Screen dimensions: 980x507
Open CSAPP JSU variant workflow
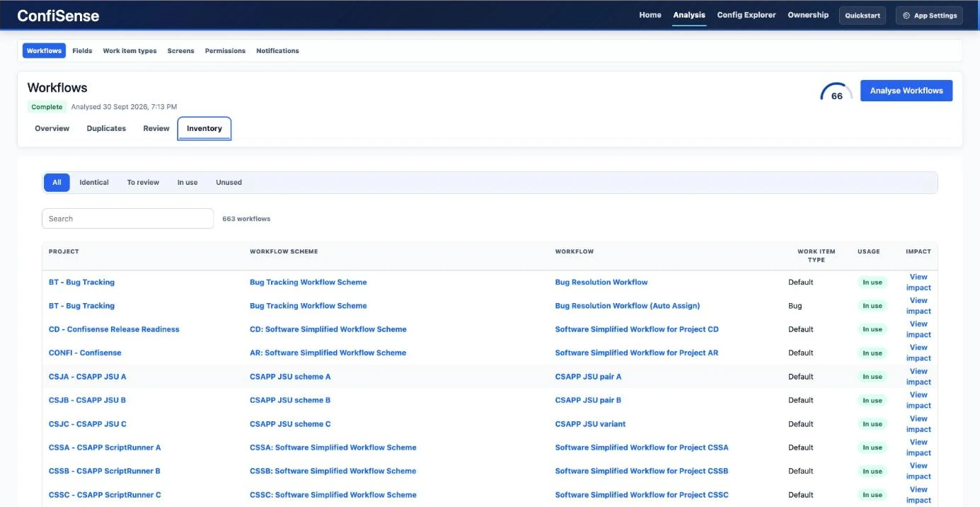[x=591, y=424]
